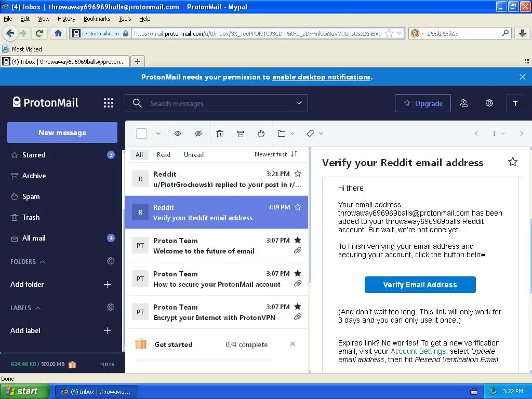Add a label using plus icon
The height and width of the screenshot is (399, 532).
[107, 330]
